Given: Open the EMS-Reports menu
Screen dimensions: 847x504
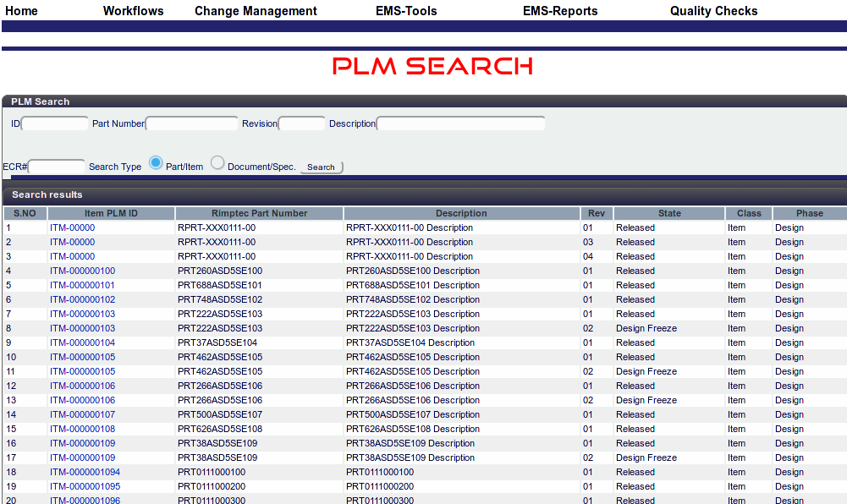Looking at the screenshot, I should click(560, 11).
